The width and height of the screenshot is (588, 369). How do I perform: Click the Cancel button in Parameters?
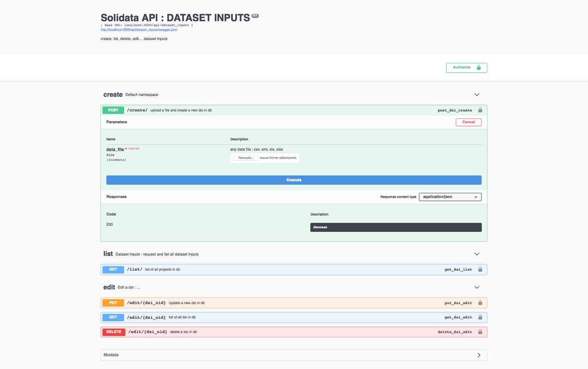468,122
